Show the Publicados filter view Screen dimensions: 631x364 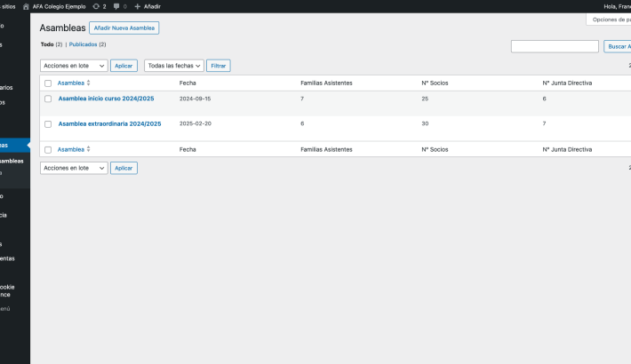87,44
